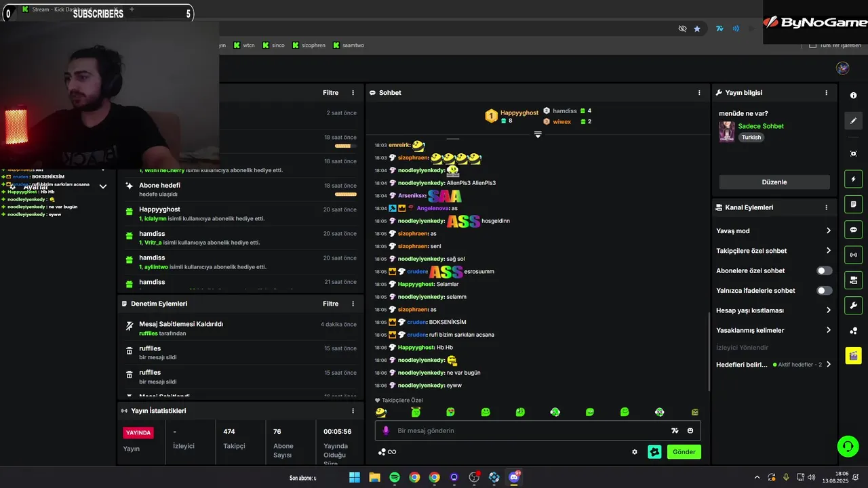Click the channel actions icon in right sidebar
868x488 pixels.
point(853,280)
